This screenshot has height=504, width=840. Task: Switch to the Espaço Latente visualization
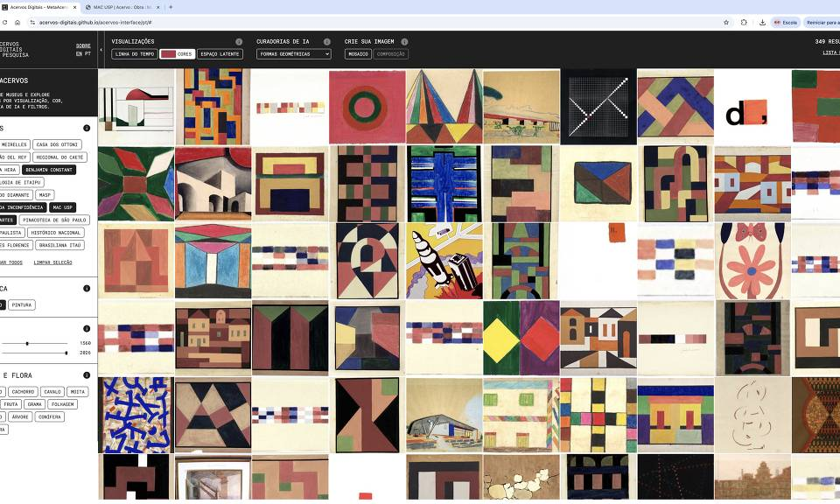coord(220,54)
